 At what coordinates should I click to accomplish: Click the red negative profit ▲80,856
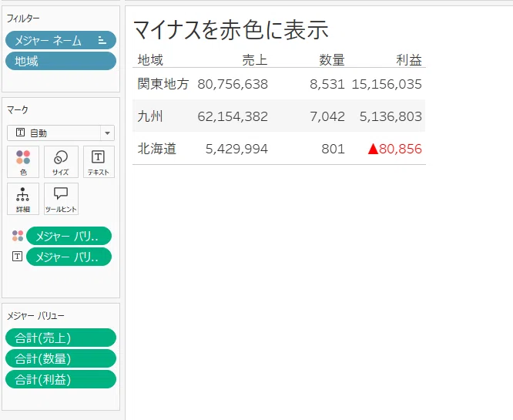[x=395, y=149]
